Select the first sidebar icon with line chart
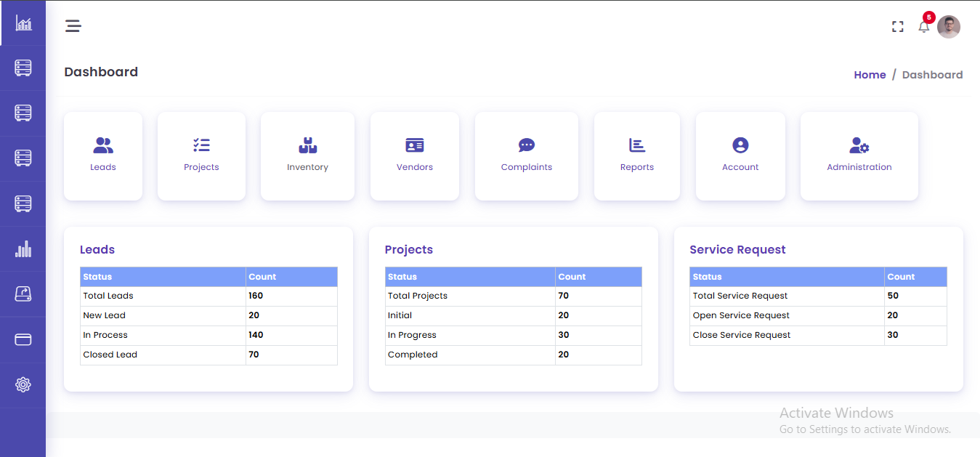This screenshot has width=980, height=457. [23, 24]
